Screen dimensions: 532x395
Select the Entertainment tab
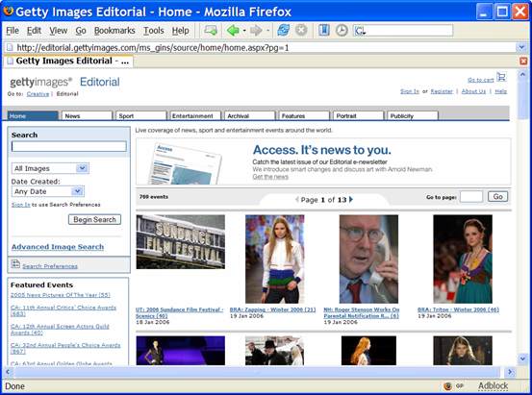(195, 115)
